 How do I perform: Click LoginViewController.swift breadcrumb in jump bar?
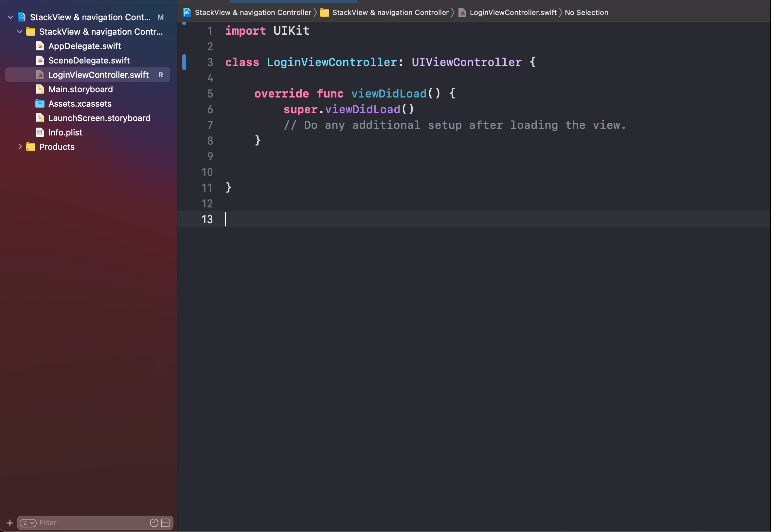(x=513, y=13)
